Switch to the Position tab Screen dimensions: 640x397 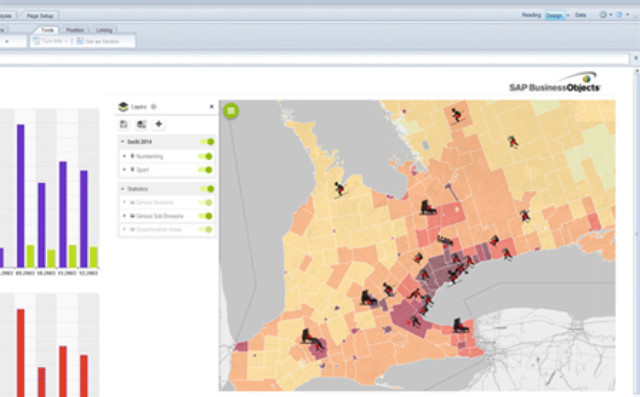click(75, 30)
